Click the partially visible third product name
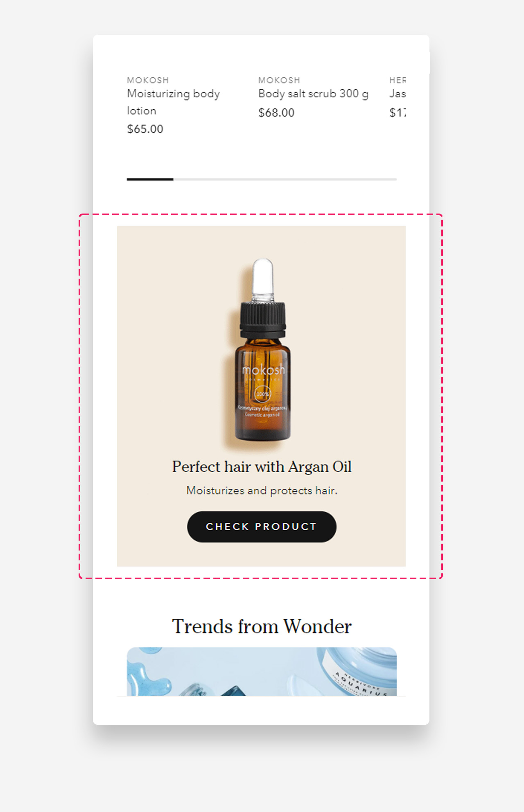 [x=398, y=94]
